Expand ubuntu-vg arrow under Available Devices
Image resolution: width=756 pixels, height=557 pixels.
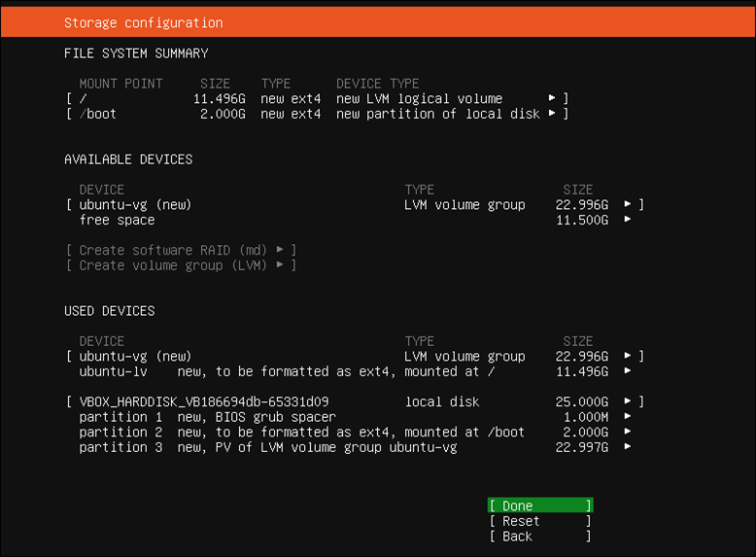[628, 204]
